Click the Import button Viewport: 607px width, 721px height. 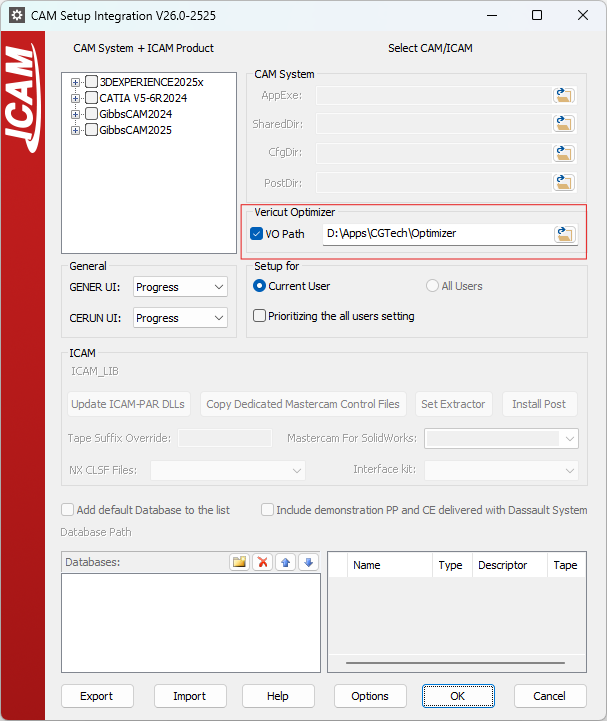(190, 696)
